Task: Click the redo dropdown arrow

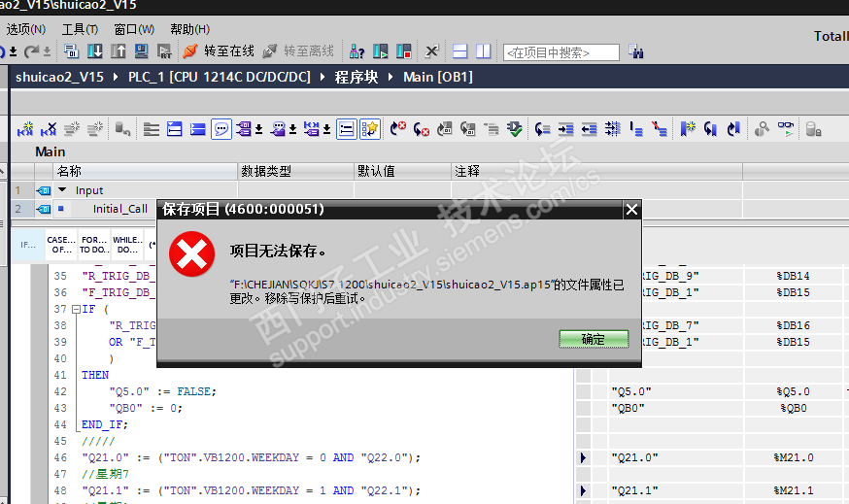Action: [47, 52]
